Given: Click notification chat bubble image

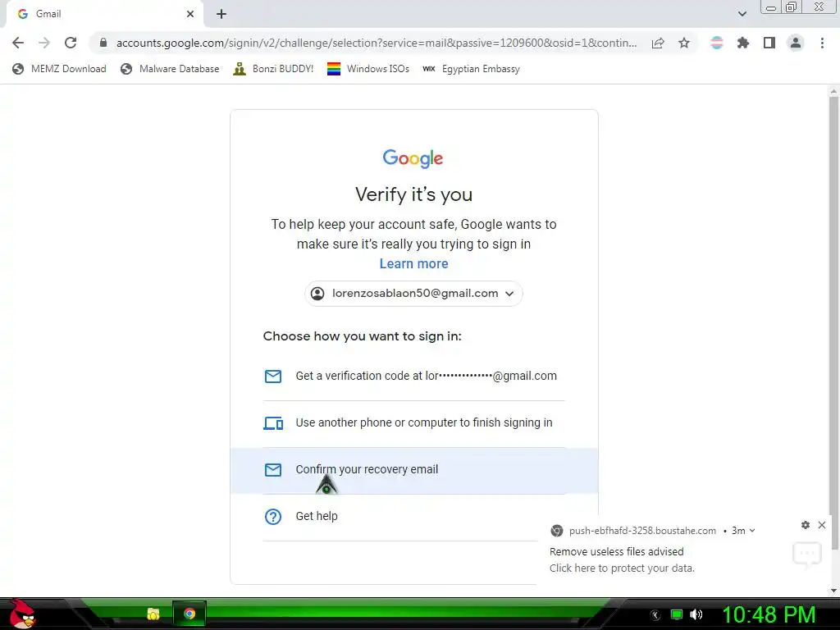Looking at the screenshot, I should tap(807, 555).
